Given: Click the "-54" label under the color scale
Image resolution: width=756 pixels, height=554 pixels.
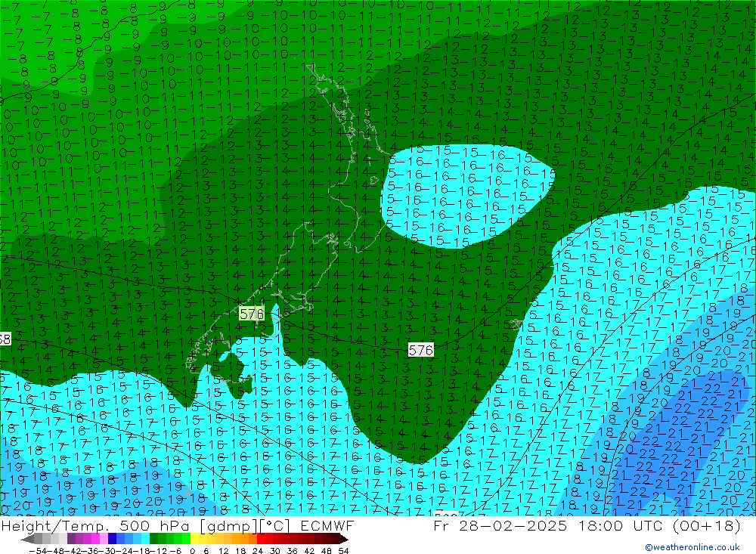Looking at the screenshot, I should pyautogui.click(x=38, y=551).
